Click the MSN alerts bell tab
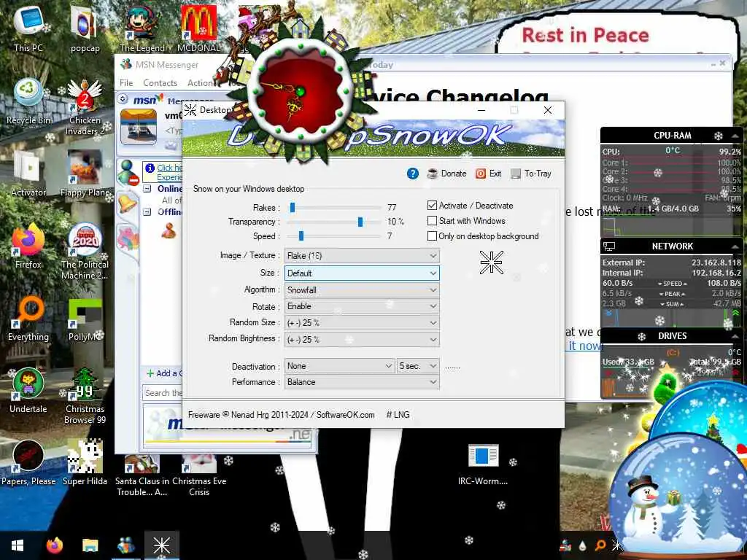Viewport: 747px width, 560px height. [127, 204]
